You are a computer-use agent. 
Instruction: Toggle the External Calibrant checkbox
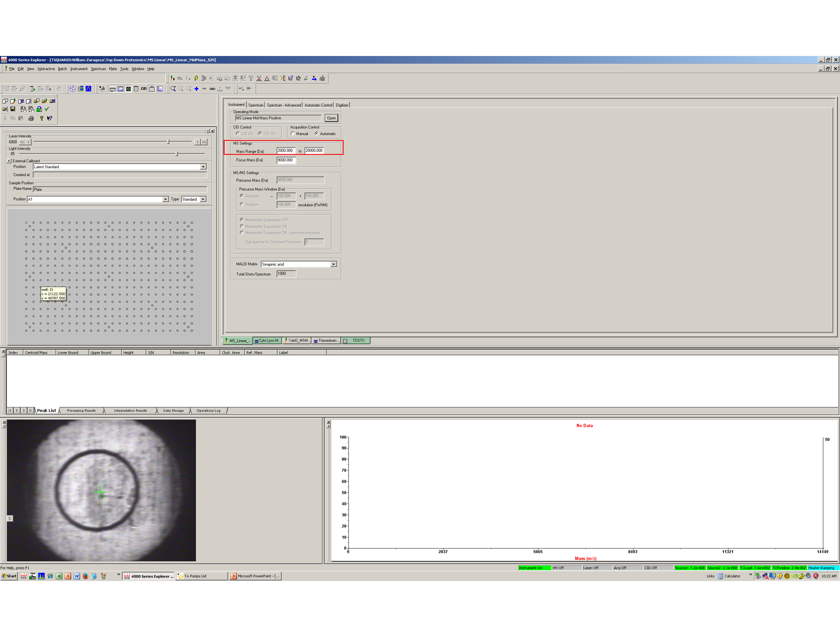click(x=9, y=161)
